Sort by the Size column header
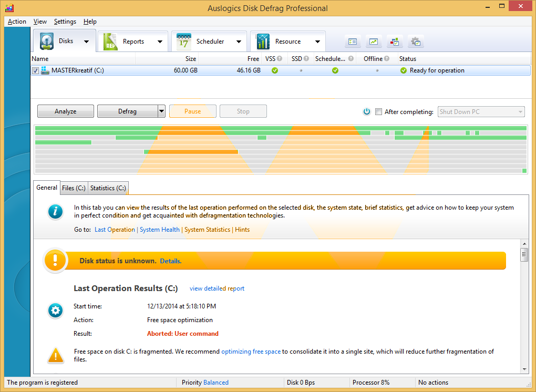This screenshot has width=536, height=392. (167, 59)
